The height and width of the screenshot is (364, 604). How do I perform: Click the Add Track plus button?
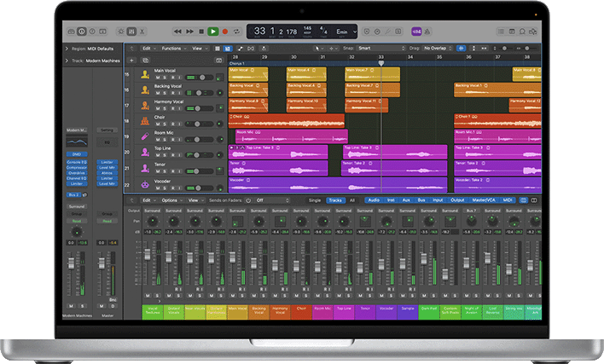[131, 61]
